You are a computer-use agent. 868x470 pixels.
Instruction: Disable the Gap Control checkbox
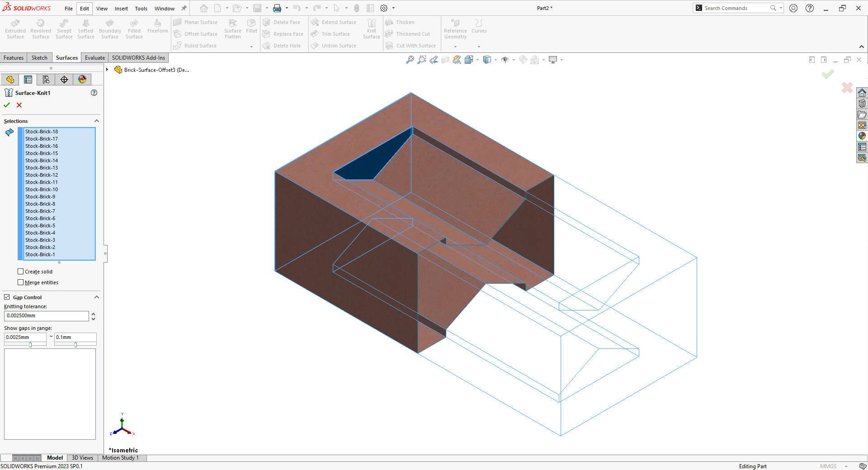pos(7,297)
